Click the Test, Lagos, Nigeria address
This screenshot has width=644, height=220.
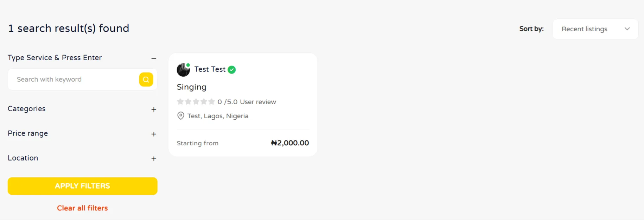tap(218, 116)
